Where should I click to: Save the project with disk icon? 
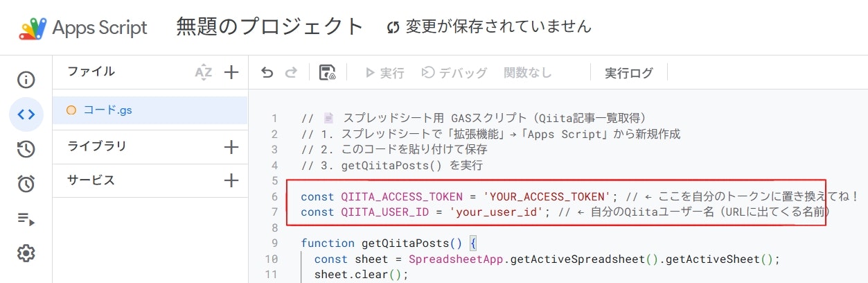pos(327,73)
